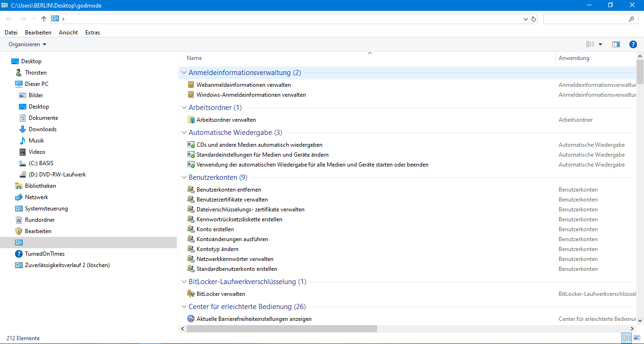Click the autoplay icon of CDs und andere Medien
Screen dimensions: 644x344
coord(191,145)
